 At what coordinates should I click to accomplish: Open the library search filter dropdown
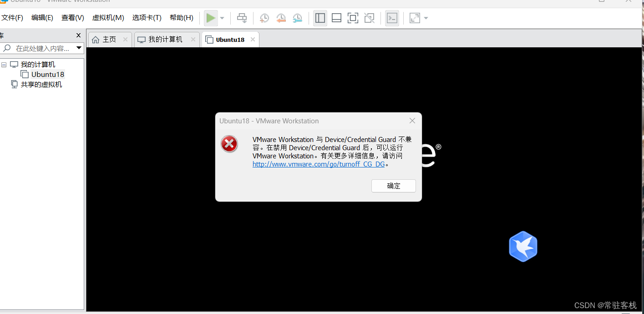(79, 48)
